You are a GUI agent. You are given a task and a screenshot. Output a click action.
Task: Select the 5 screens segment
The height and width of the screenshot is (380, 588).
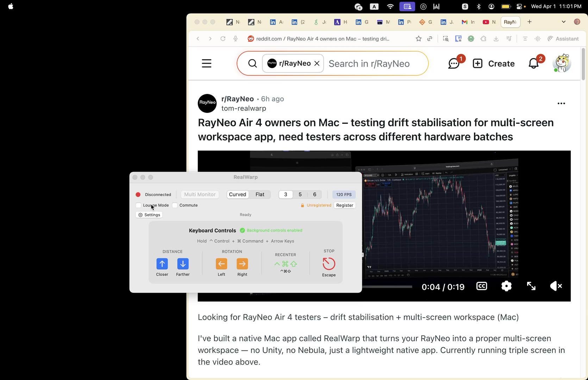300,195
